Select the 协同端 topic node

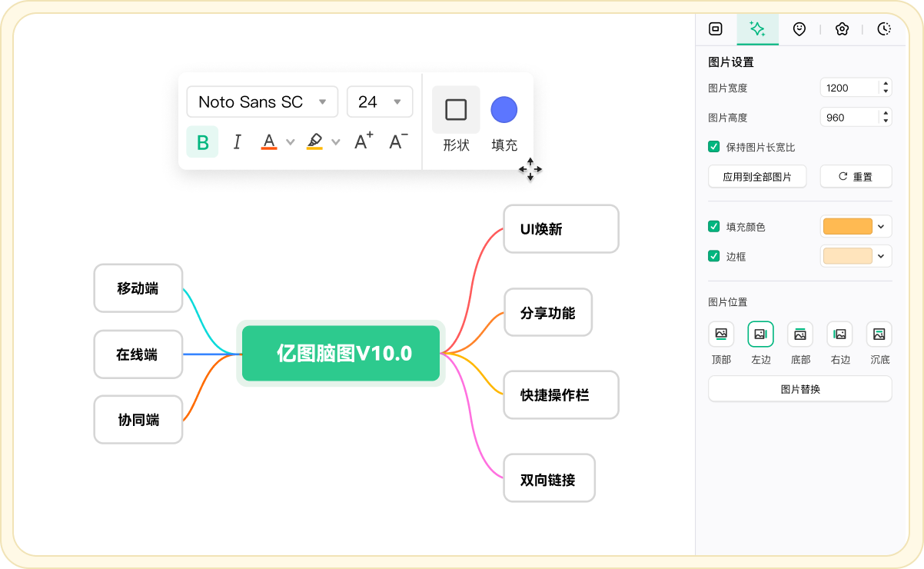click(138, 420)
